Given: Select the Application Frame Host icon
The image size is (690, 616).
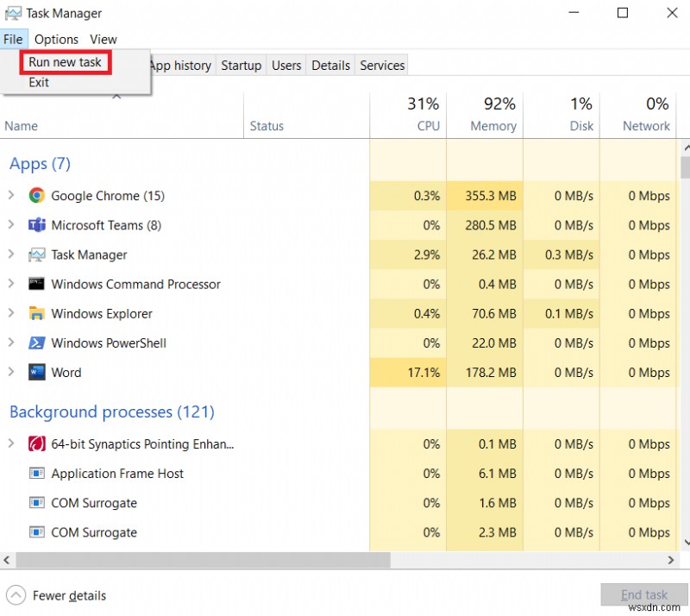Looking at the screenshot, I should click(x=37, y=473).
